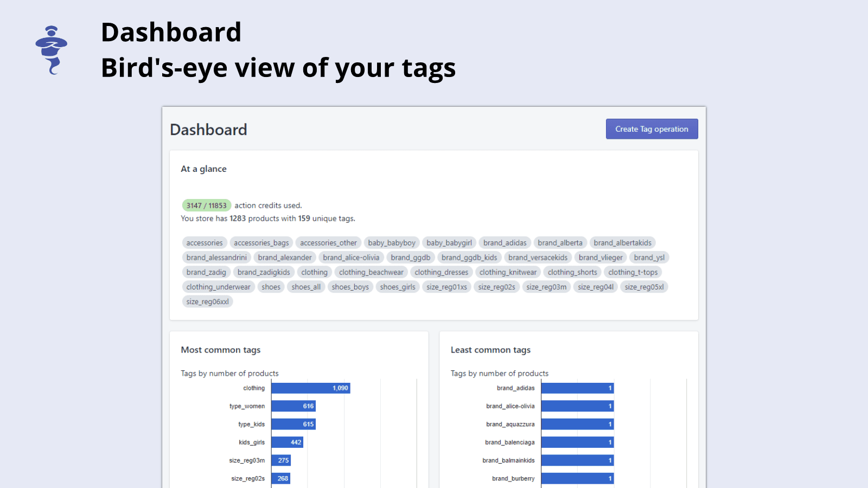
Task: Click the Create Tag operation button
Action: tap(651, 129)
